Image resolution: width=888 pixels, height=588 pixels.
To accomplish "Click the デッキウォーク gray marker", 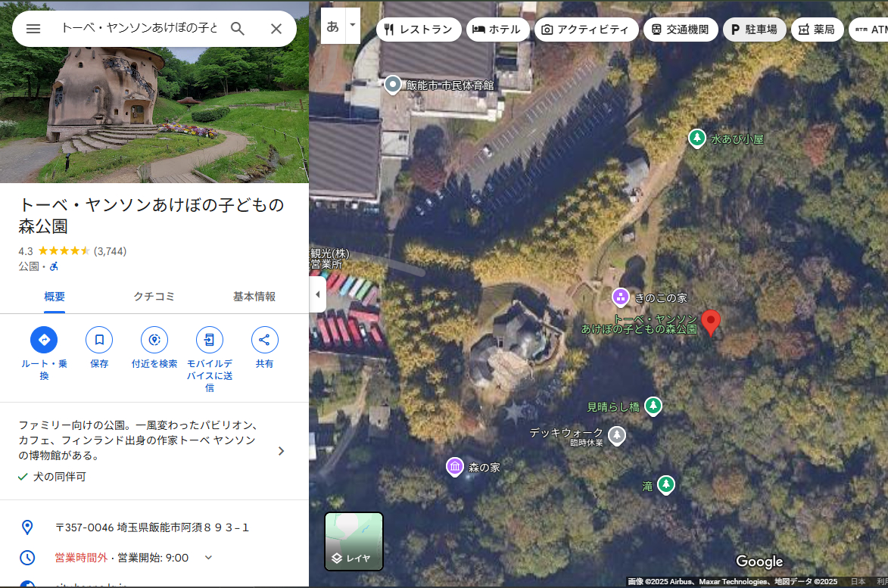I will [617, 436].
